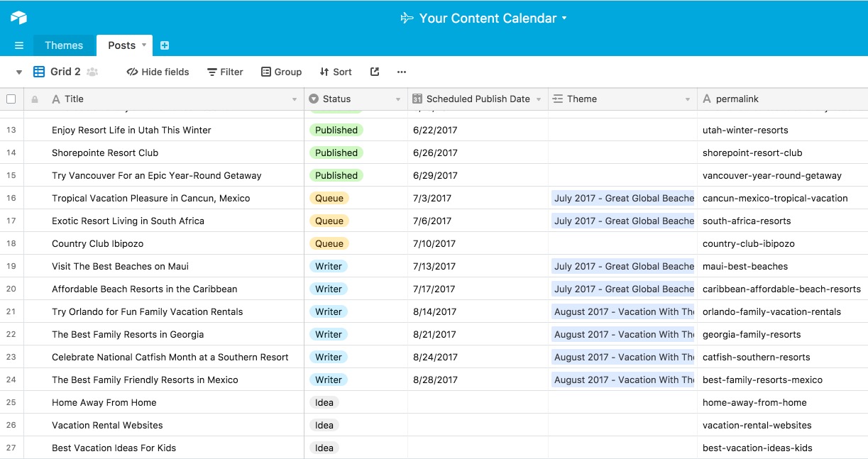This screenshot has height=459, width=868.
Task: Click the permalink field text-type icon
Action: point(707,99)
